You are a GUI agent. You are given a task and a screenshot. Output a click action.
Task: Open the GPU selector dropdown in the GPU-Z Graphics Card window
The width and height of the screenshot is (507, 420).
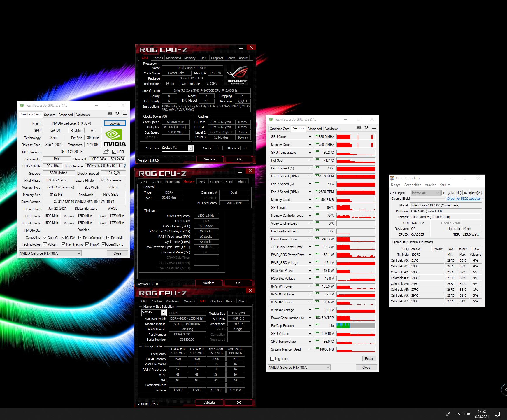50,253
